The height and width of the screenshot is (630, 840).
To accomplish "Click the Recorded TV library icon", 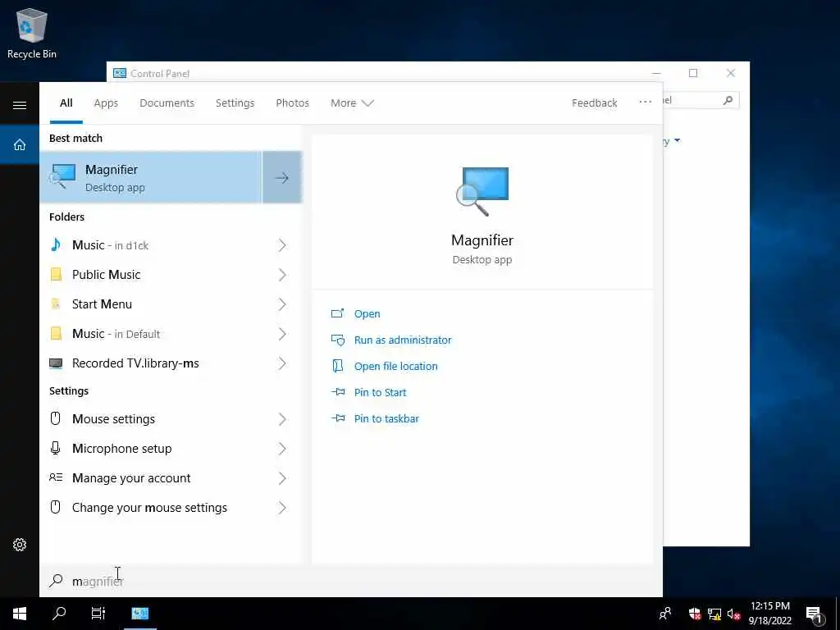I will tap(56, 363).
